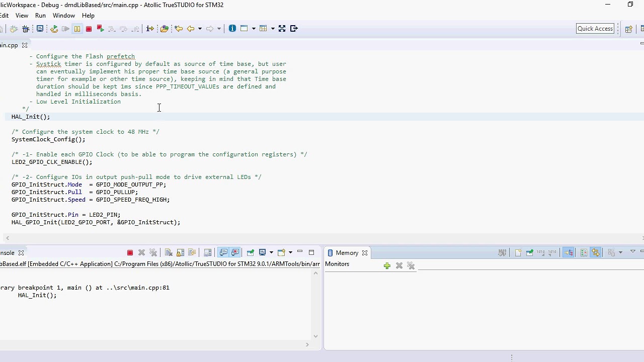Suspend the running program
Viewport: 644px width, 362px height.
77,29
